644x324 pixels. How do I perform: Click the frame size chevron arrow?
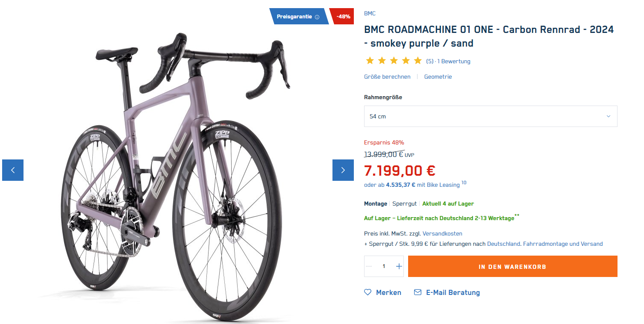(609, 116)
